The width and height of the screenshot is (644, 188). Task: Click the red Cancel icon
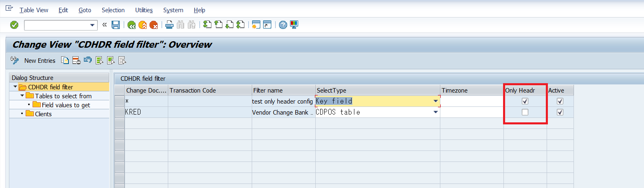coord(154,25)
